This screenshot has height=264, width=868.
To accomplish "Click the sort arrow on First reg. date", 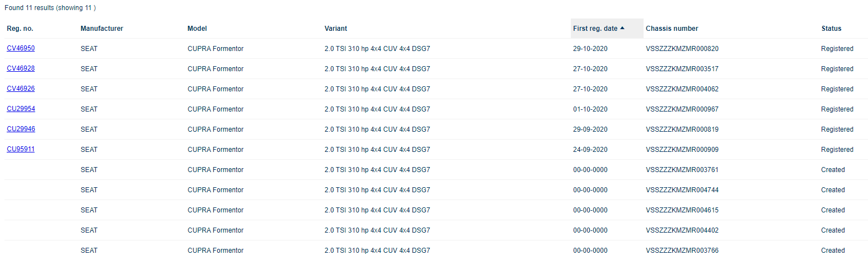I will (x=622, y=29).
